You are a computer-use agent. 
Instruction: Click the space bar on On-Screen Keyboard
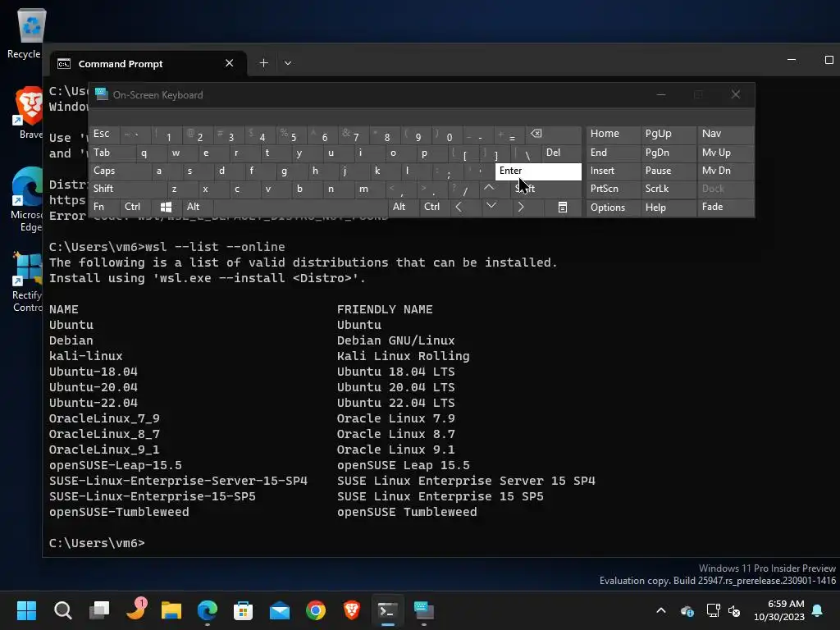(300, 208)
